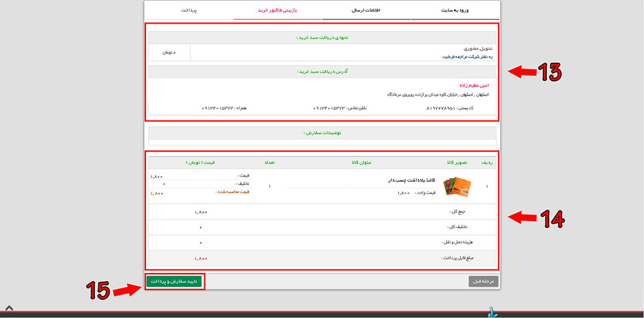Screen dimensions: 644x318
Task: Click the مبلغ قابل پرداخت total row
Action: pyautogui.click(x=322, y=258)
